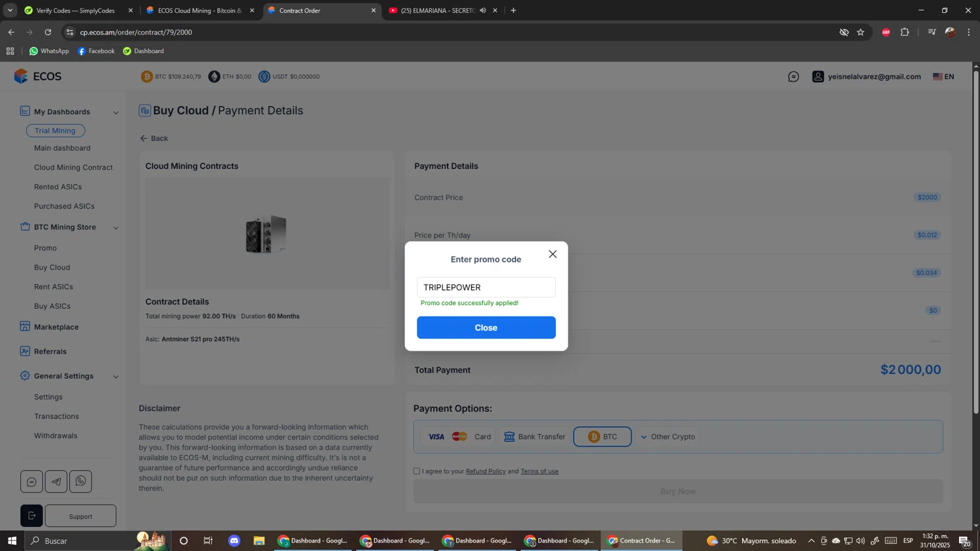The width and height of the screenshot is (980, 551).
Task: Close the promo code dialog X icon
Action: click(553, 254)
